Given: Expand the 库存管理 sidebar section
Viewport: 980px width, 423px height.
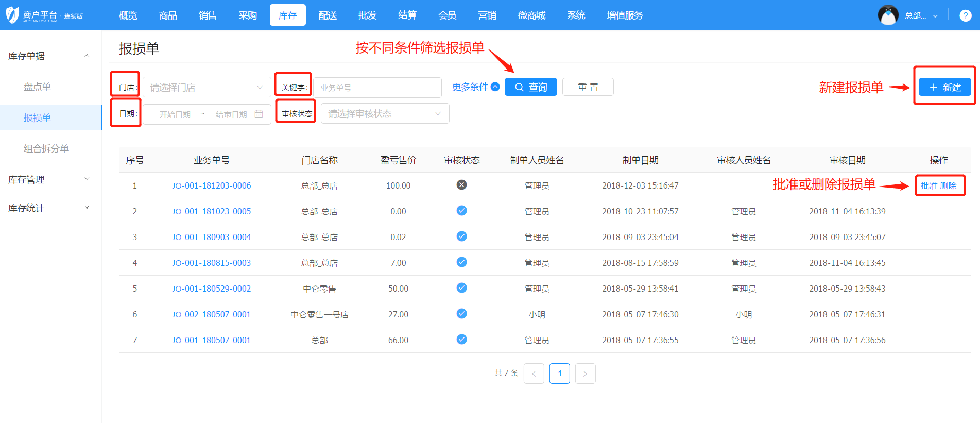Looking at the screenshot, I should (49, 179).
